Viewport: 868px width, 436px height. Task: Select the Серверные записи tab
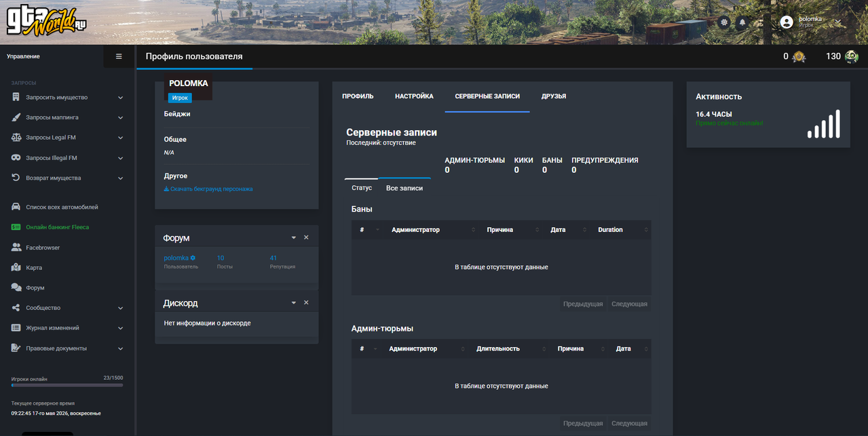click(x=487, y=96)
